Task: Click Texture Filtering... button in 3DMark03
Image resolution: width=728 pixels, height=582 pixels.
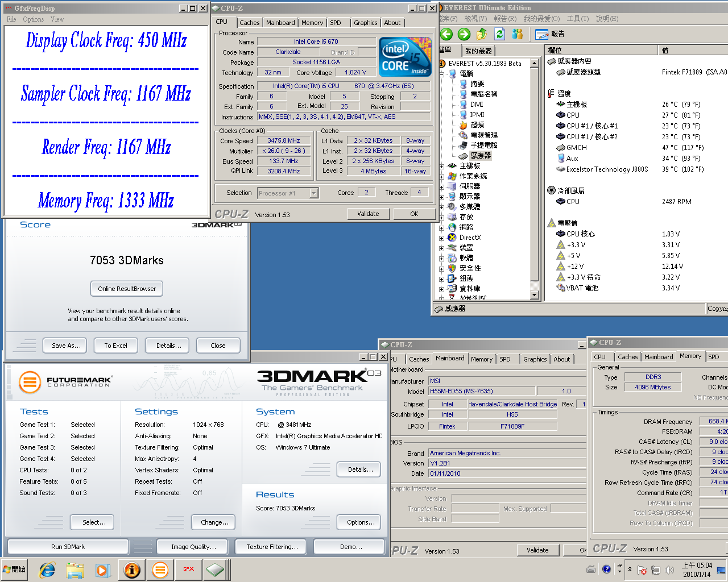Action: (272, 547)
